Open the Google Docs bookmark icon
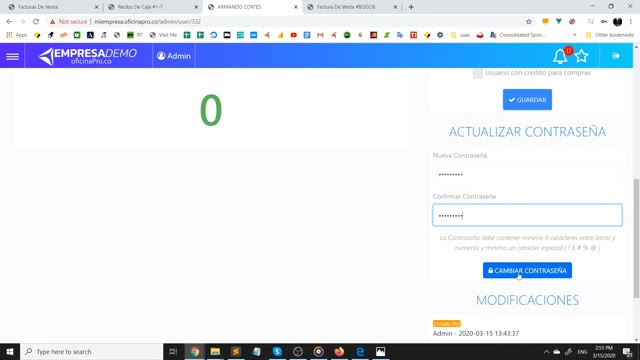The image size is (640, 360). click(307, 35)
